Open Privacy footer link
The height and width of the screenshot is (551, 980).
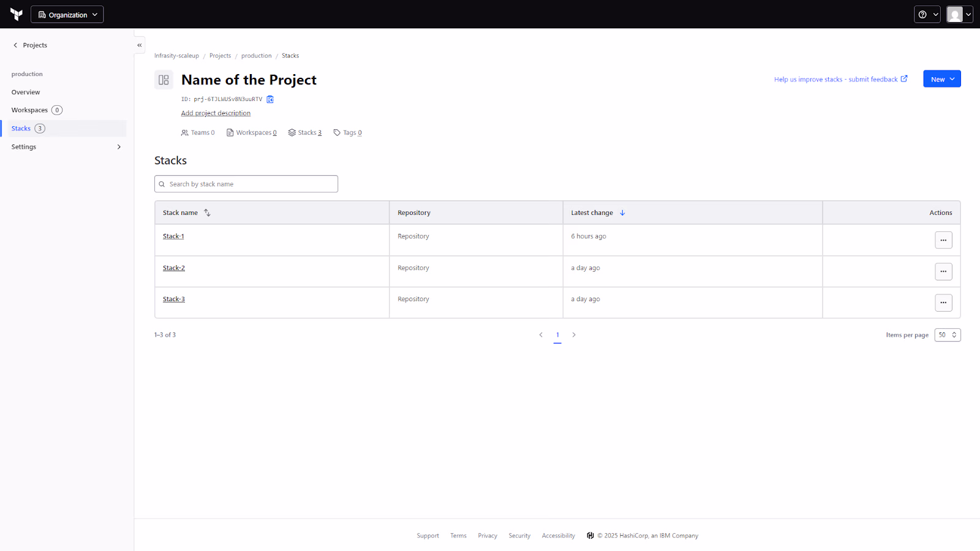pos(488,536)
